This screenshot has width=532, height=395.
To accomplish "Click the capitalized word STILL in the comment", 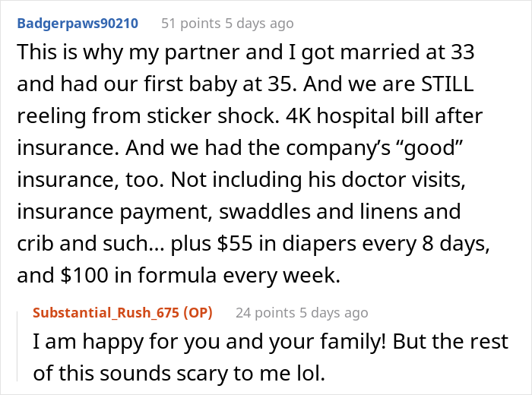I will click(x=447, y=84).
